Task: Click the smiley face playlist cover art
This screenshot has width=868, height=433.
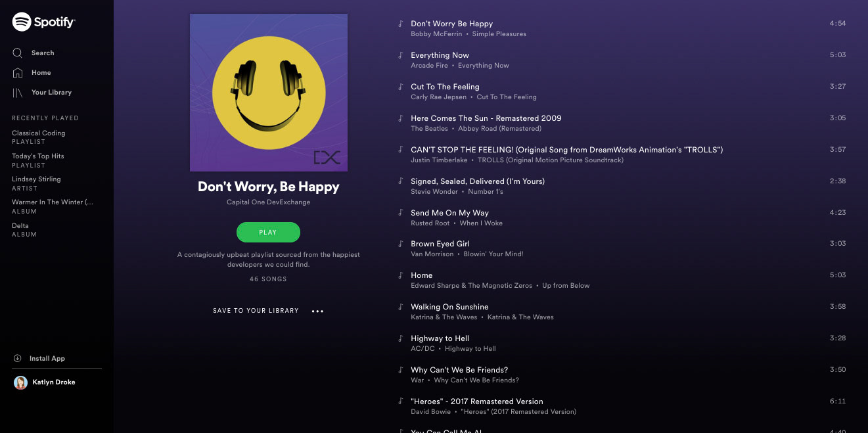Action: tap(269, 93)
